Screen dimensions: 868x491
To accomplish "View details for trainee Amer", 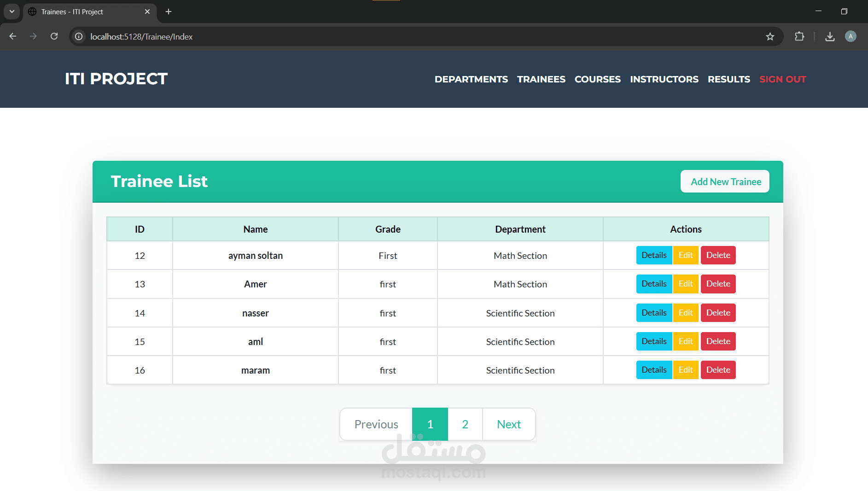I will coord(654,284).
